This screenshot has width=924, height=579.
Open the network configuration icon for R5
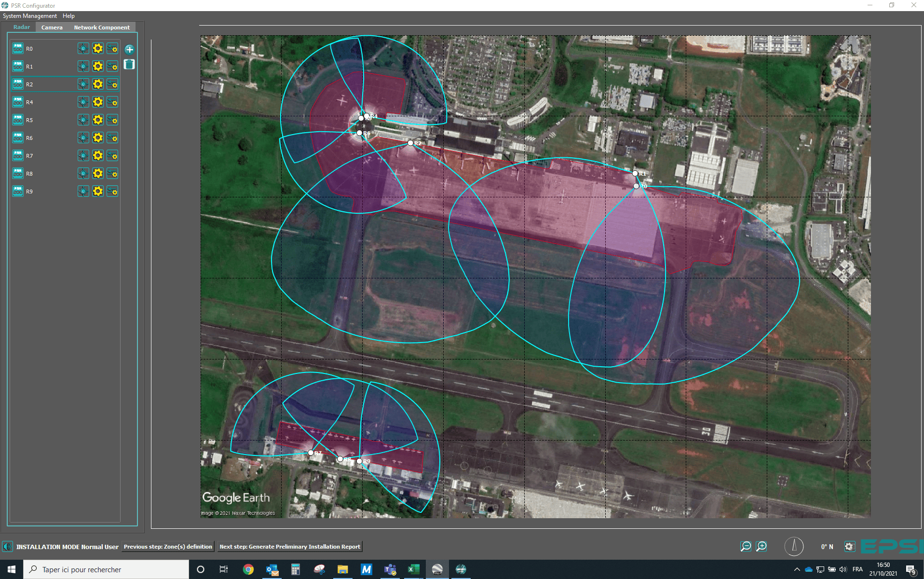(x=112, y=120)
